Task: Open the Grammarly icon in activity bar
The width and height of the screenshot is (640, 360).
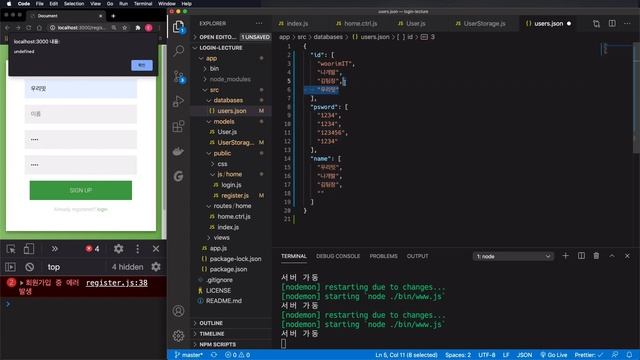Action: click(x=178, y=176)
